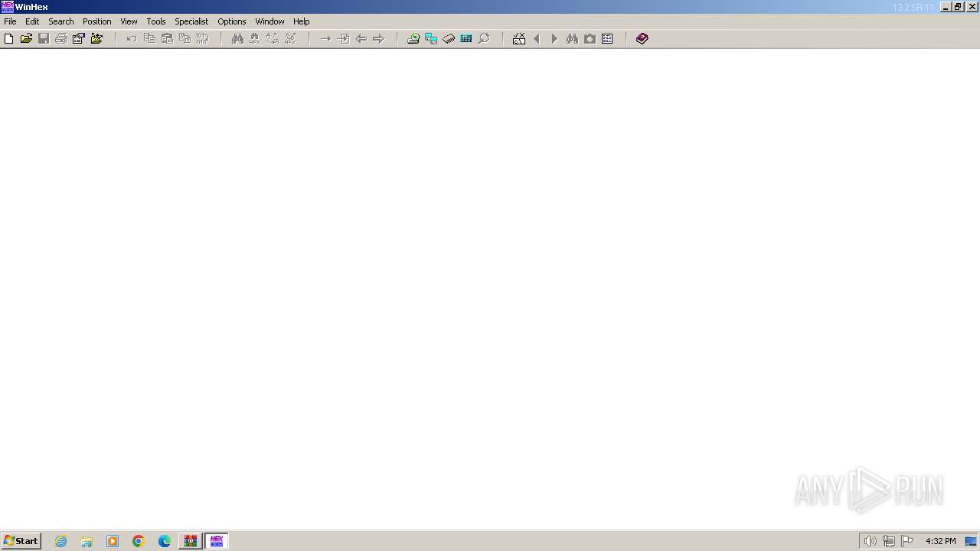Go back with the left arrow icon
The image size is (980, 551).
tap(361, 38)
